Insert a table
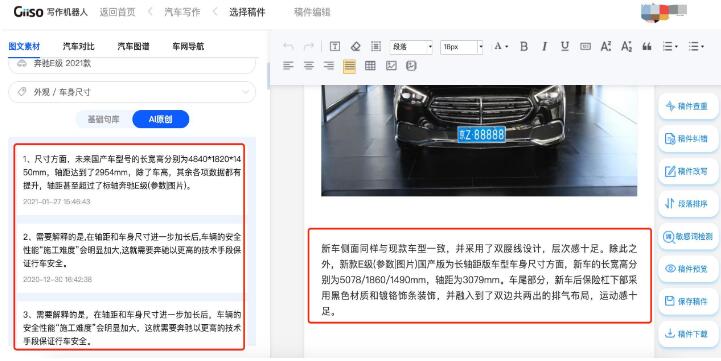Screen dimensions: 721x361 [x=370, y=66]
